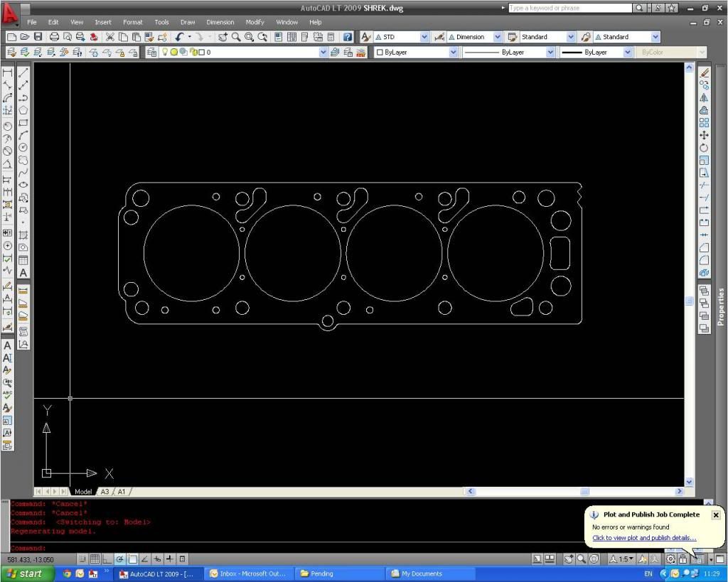Select the Radius Dimension tool
Screen dimensions: 728x582
tap(7, 126)
